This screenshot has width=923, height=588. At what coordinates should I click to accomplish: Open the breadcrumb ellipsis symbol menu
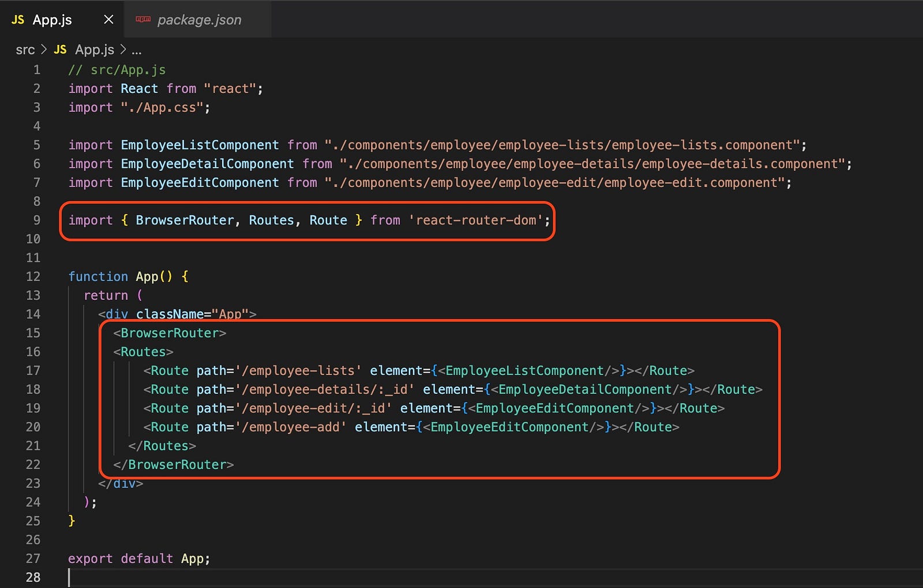pyautogui.click(x=137, y=50)
